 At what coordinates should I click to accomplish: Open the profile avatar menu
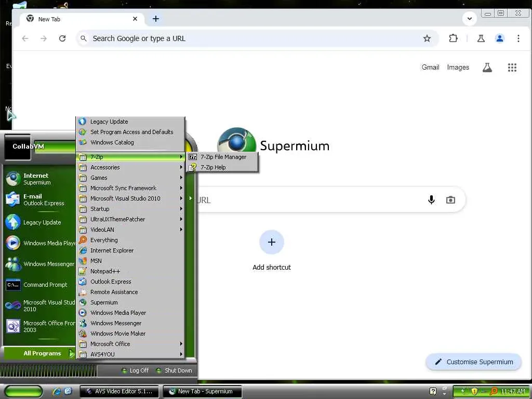(499, 38)
